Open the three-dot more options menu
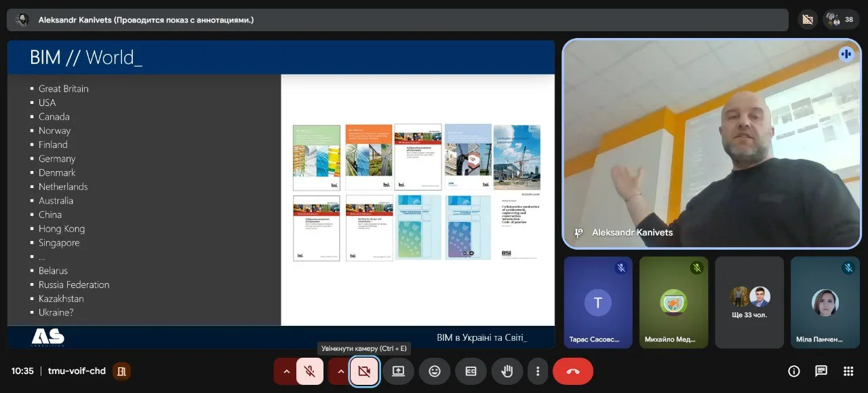 point(538,371)
